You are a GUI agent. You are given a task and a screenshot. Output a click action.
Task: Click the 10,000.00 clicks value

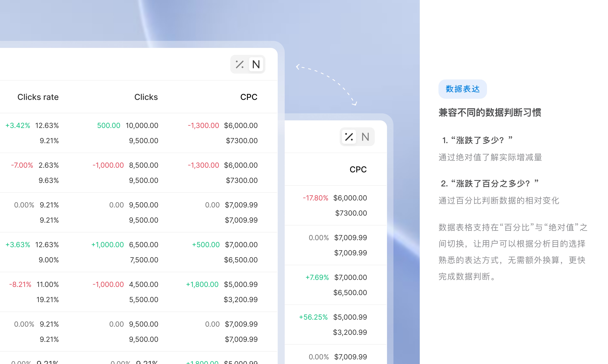pos(142,125)
